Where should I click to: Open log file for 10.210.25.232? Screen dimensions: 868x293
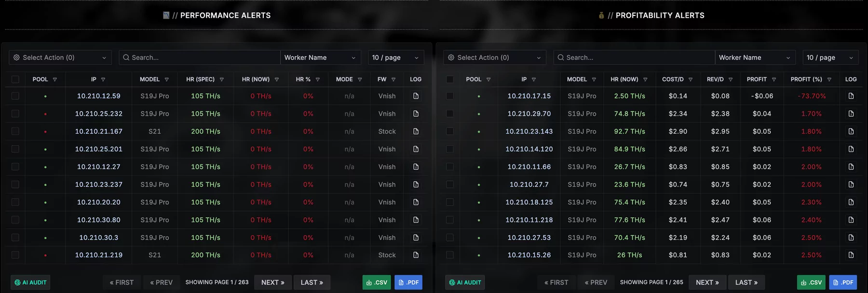[x=416, y=114]
